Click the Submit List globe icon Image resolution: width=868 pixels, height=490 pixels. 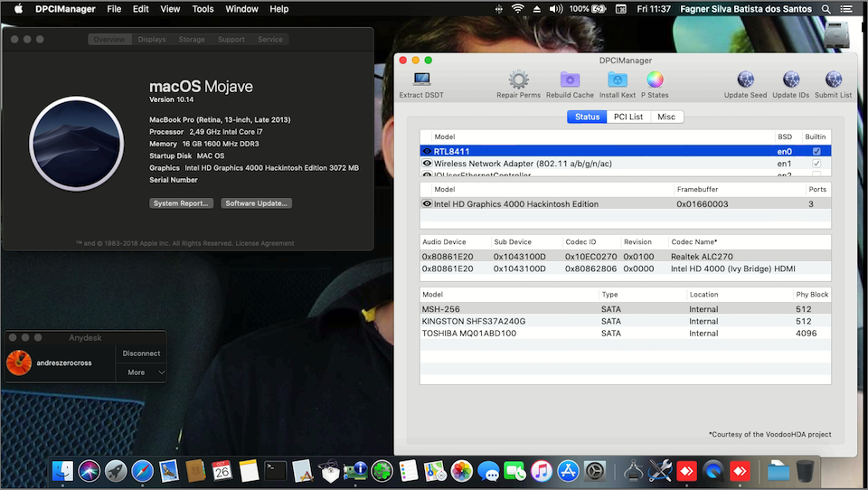coord(833,80)
